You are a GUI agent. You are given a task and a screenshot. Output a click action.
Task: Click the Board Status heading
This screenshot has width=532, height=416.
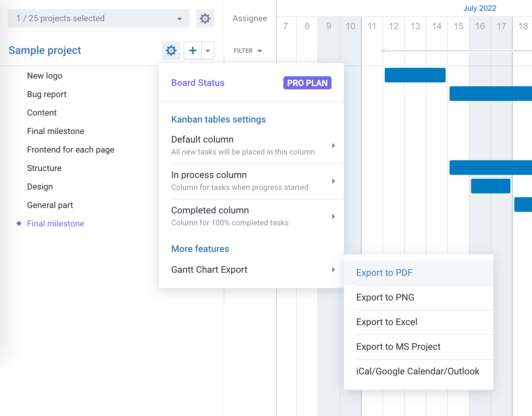[197, 83]
